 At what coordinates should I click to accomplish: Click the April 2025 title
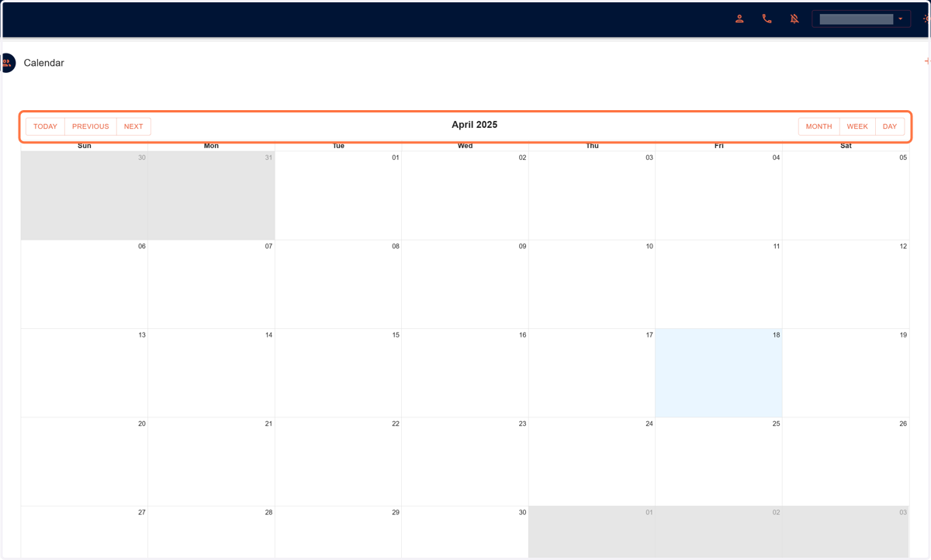pyautogui.click(x=475, y=125)
